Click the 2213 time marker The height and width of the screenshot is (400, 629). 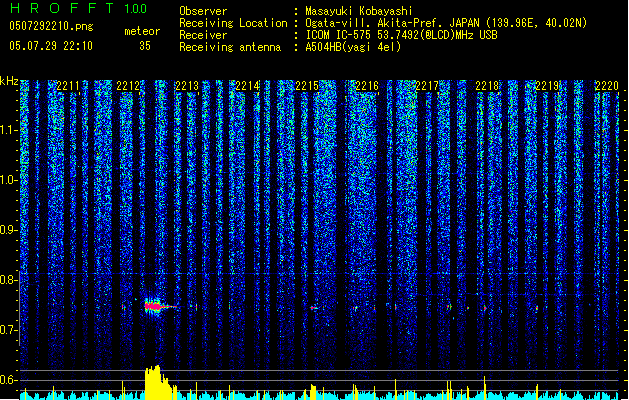pos(187,86)
